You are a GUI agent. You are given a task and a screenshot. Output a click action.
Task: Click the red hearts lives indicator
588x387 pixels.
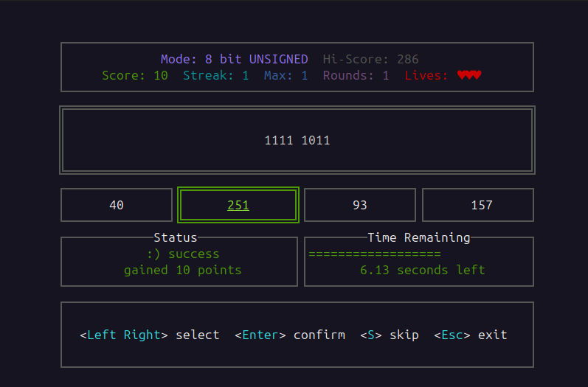click(468, 75)
